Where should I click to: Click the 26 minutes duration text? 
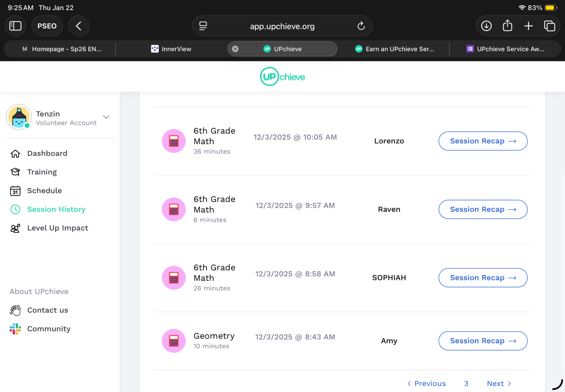coord(212,288)
